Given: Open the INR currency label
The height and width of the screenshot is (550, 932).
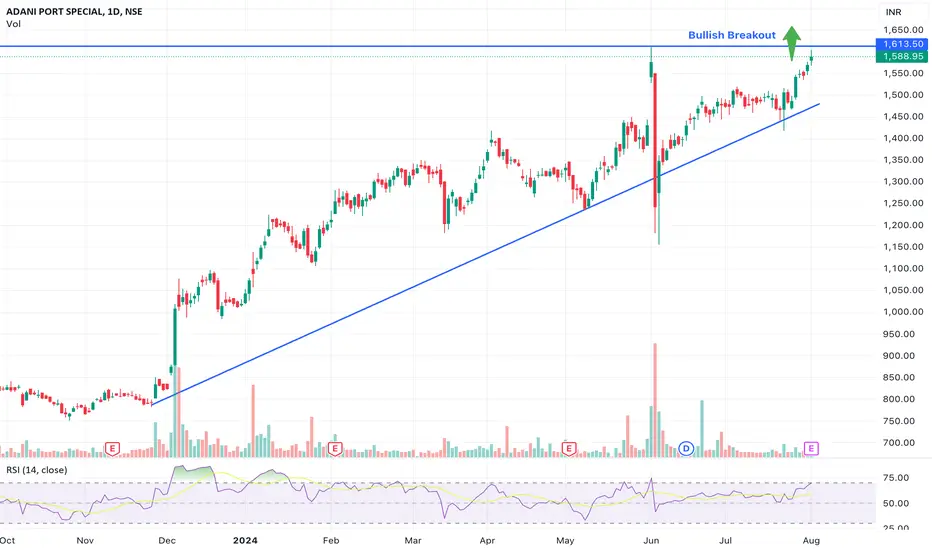Looking at the screenshot, I should (x=893, y=12).
